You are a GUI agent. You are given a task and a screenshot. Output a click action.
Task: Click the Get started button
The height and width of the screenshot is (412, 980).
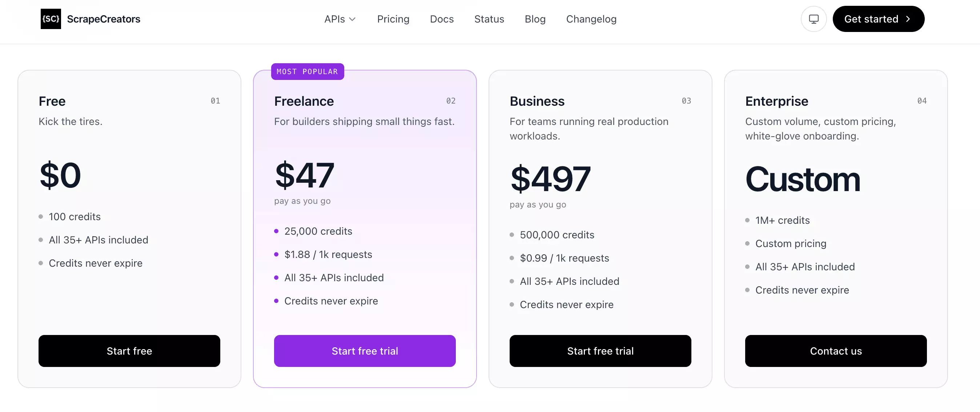878,19
